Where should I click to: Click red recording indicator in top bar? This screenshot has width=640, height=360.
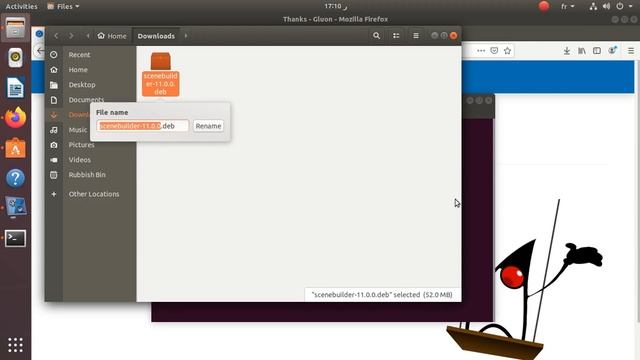543,6
